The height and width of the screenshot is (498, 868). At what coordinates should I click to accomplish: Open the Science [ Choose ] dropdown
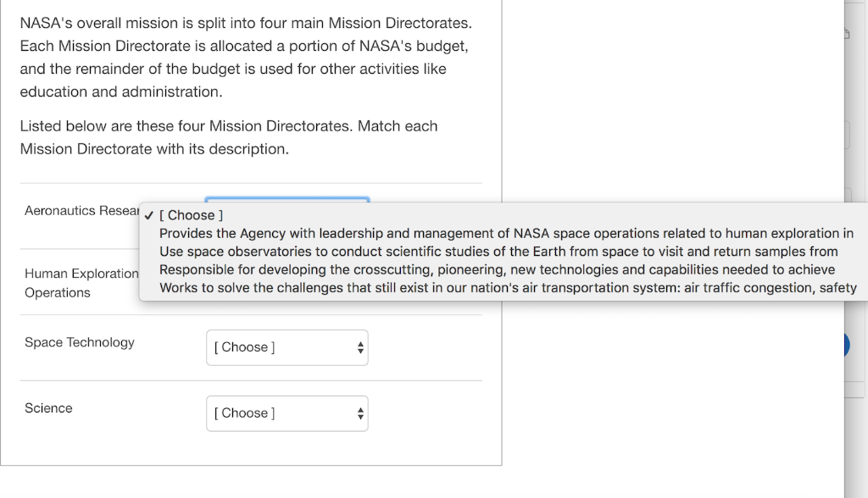point(287,413)
